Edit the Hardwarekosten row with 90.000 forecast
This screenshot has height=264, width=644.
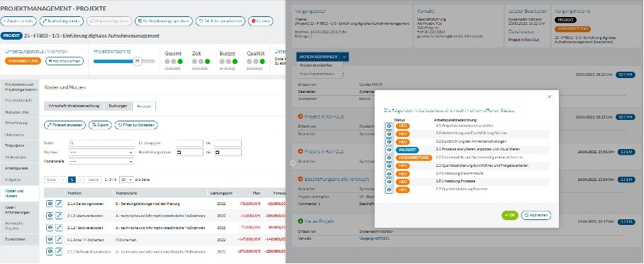[x=59, y=227]
